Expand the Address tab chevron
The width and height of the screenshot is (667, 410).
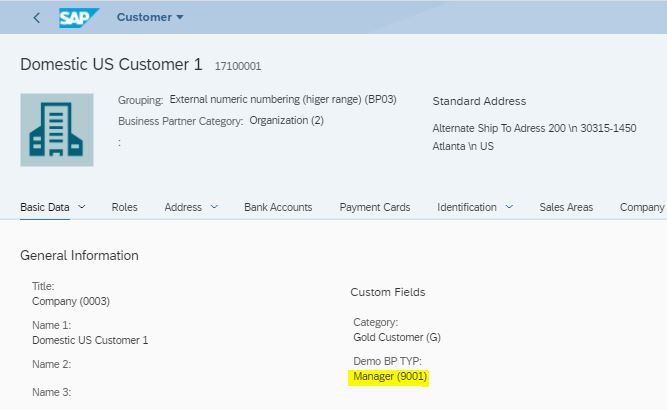(x=214, y=207)
